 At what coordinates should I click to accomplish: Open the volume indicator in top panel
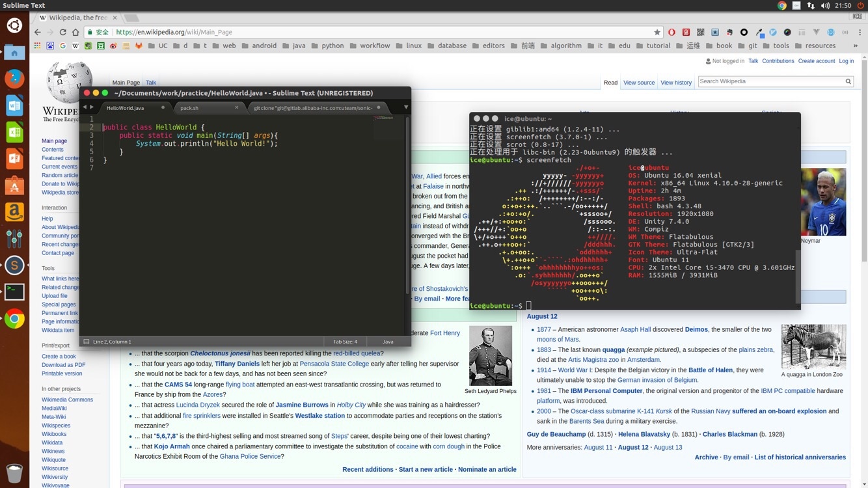tap(826, 5)
